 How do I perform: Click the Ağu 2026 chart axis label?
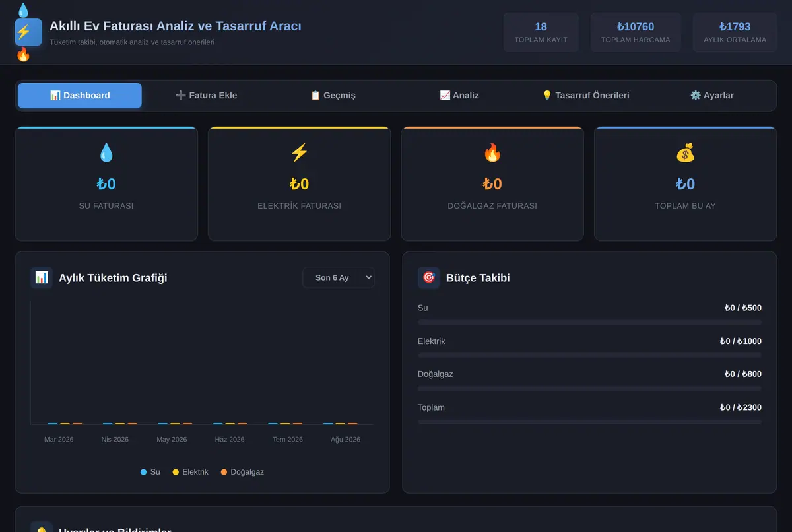[345, 439]
